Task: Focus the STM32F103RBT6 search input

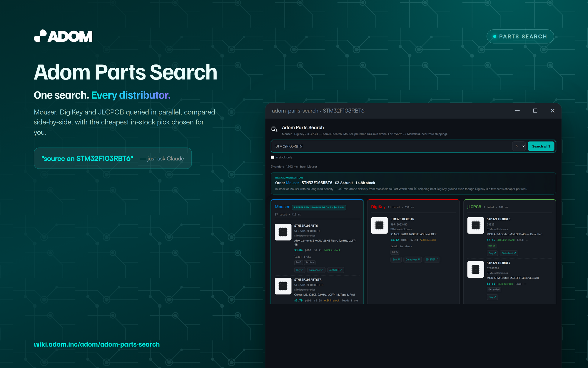Action: (391, 146)
